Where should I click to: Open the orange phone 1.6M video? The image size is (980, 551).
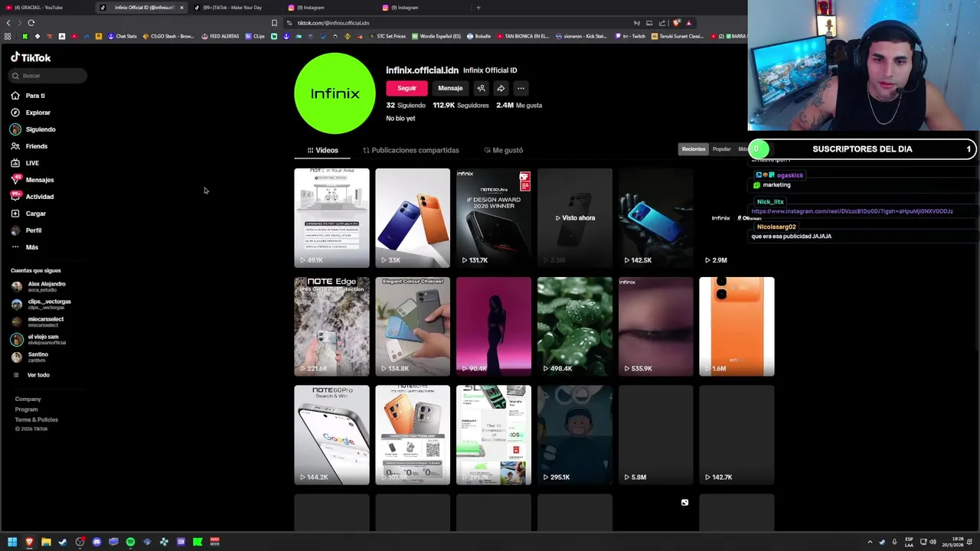point(737,326)
